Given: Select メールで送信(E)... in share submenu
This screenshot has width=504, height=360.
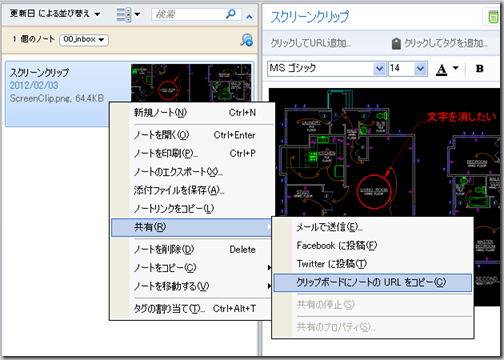Looking at the screenshot, I should click(373, 227).
